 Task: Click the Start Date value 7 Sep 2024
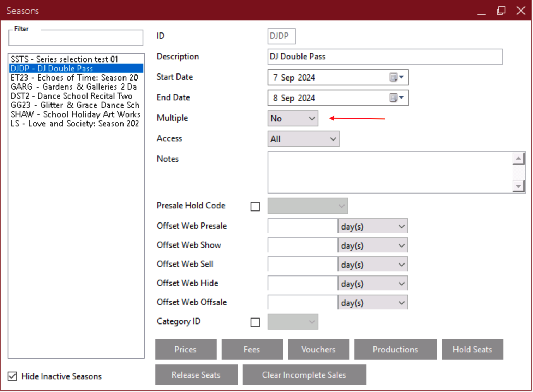coord(294,77)
